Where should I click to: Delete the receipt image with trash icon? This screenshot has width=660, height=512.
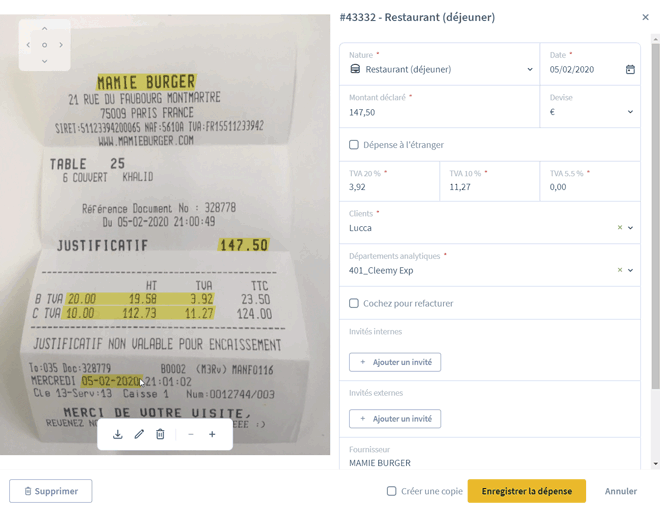pos(160,434)
